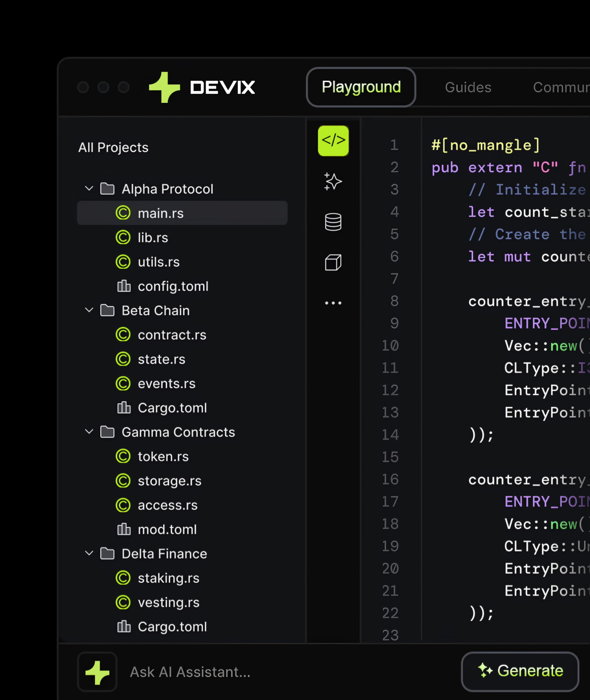Open the database storage icon

pyautogui.click(x=333, y=222)
